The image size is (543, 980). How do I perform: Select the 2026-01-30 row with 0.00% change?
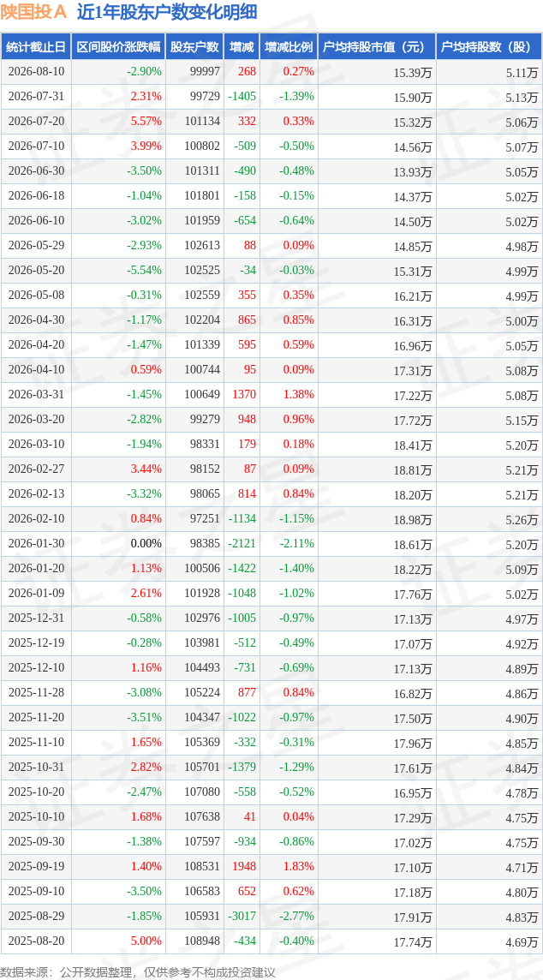pos(271,544)
